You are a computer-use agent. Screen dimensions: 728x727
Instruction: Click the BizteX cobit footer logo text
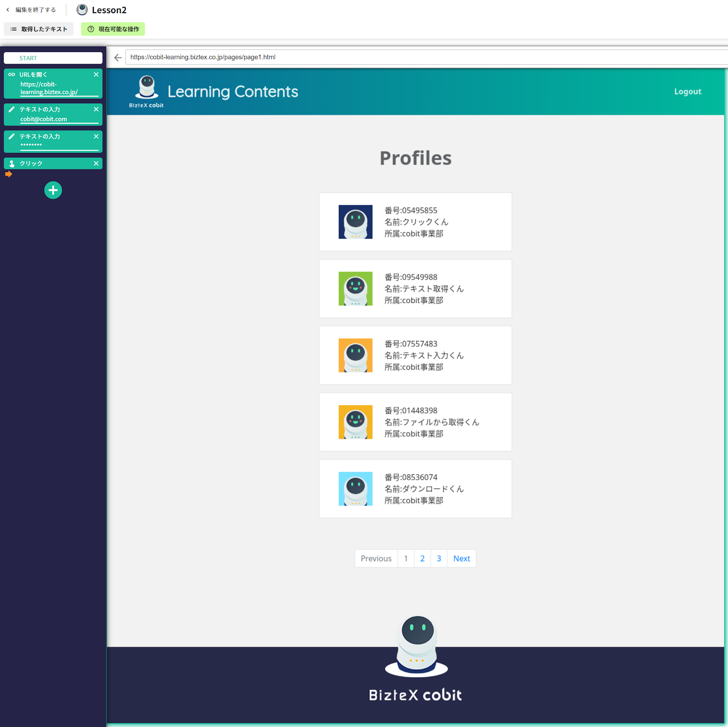pyautogui.click(x=415, y=695)
